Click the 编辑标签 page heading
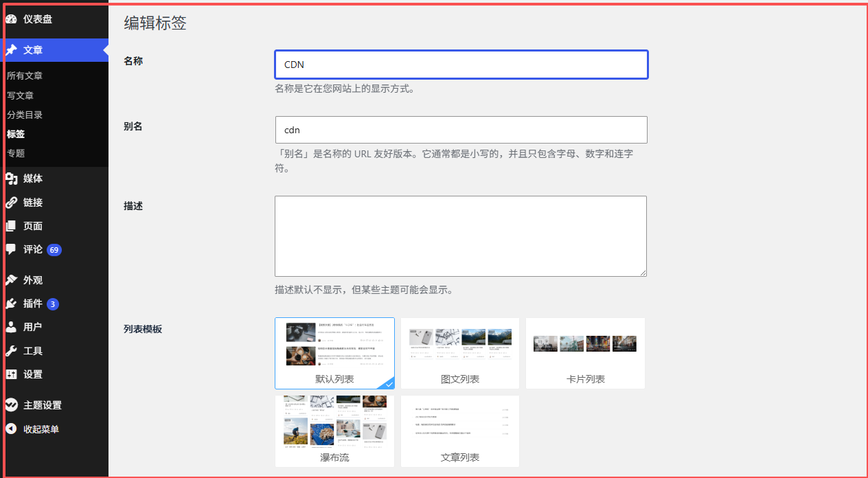The height and width of the screenshot is (478, 868). tap(155, 23)
